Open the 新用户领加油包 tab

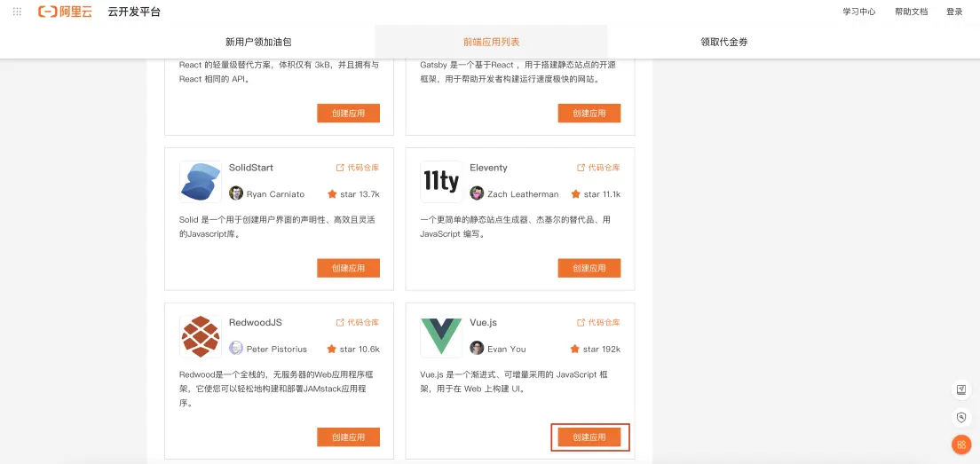click(258, 42)
